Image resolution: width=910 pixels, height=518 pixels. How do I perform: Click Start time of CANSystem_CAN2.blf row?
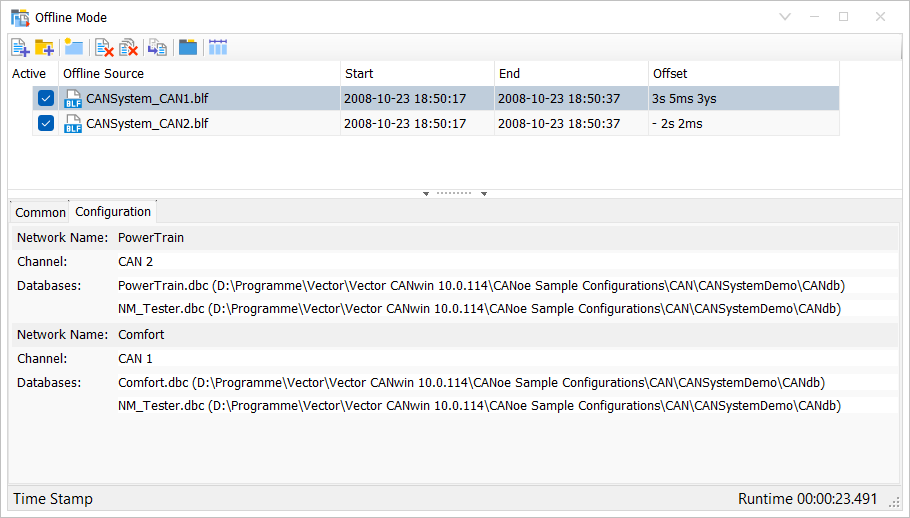pyautogui.click(x=405, y=124)
